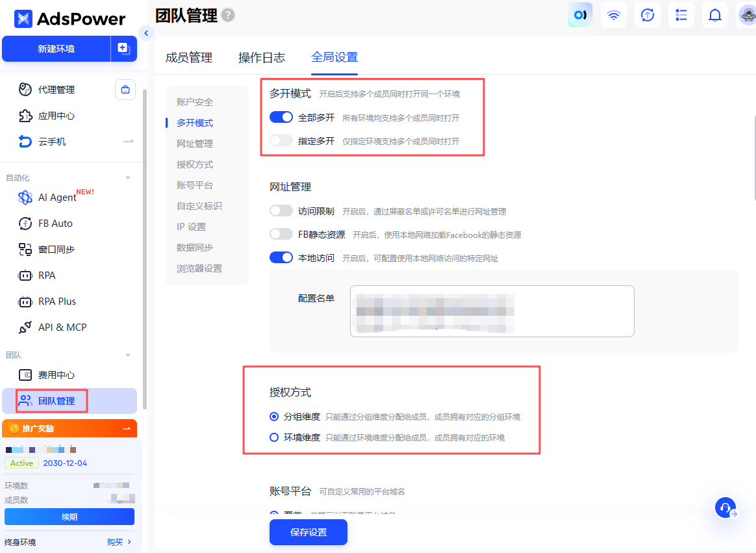Check the network wifi status icon

coord(613,15)
